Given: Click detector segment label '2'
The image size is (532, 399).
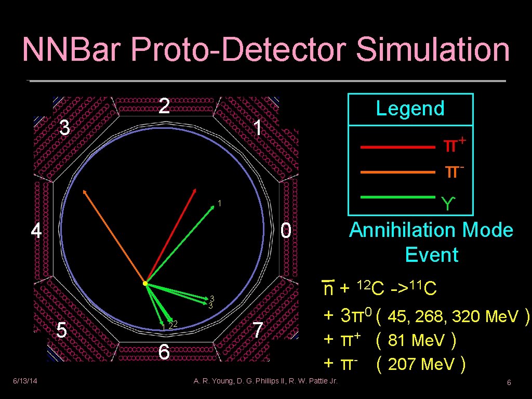Looking at the screenshot, I should [x=164, y=106].
